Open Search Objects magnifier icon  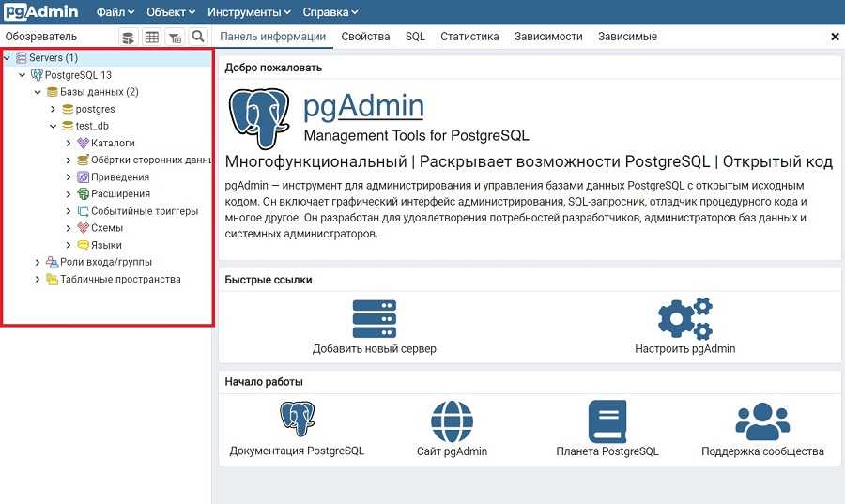coord(198,37)
